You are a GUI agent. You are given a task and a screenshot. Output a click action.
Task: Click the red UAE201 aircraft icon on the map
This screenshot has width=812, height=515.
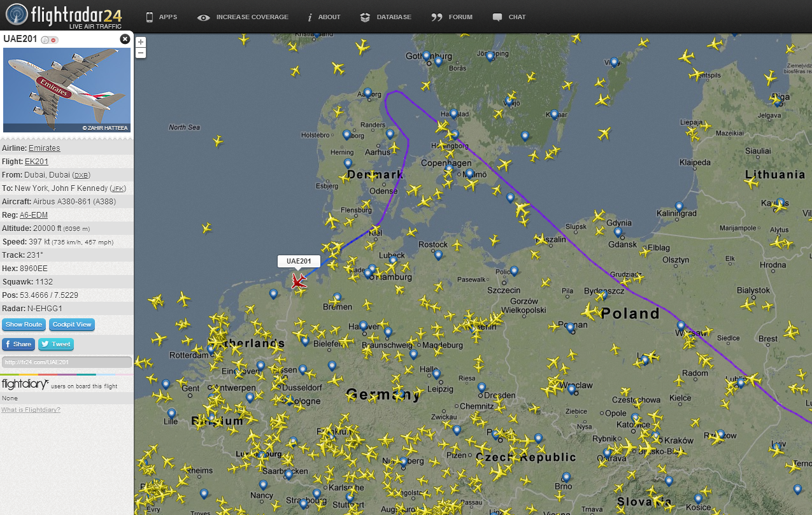coord(298,281)
